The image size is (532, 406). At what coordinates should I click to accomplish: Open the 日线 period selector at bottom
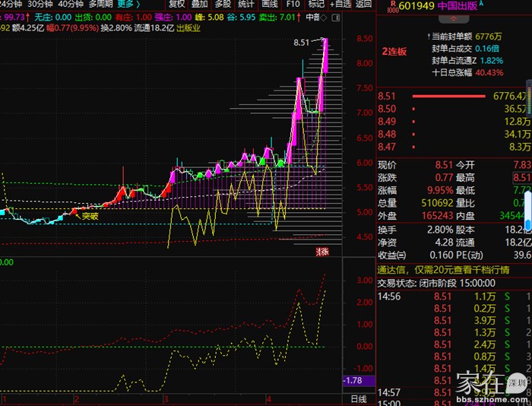(x=359, y=398)
